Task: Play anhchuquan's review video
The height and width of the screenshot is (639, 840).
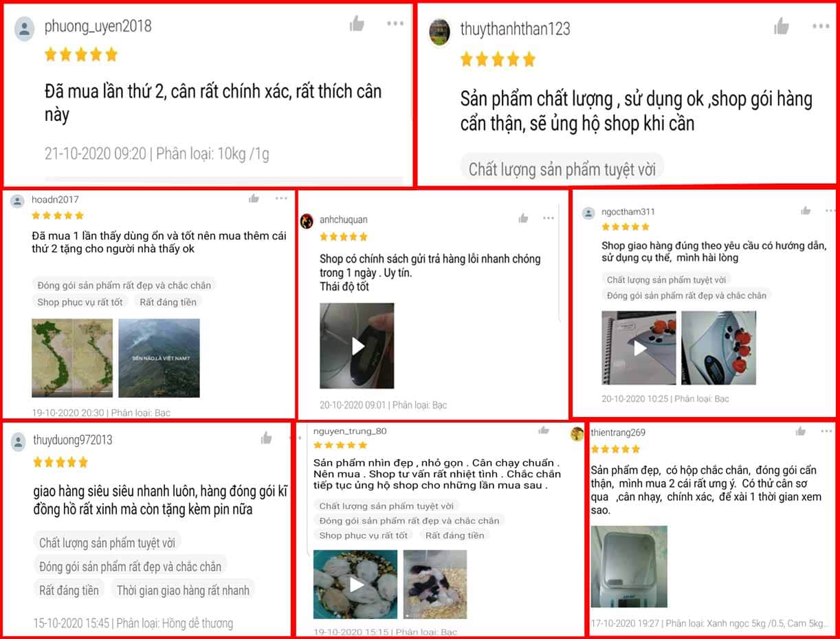Action: 357,346
